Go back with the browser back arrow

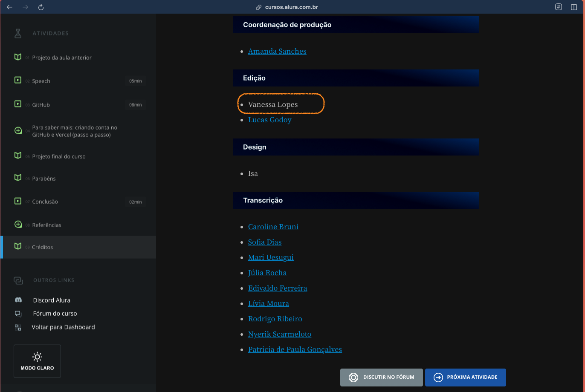tap(9, 7)
